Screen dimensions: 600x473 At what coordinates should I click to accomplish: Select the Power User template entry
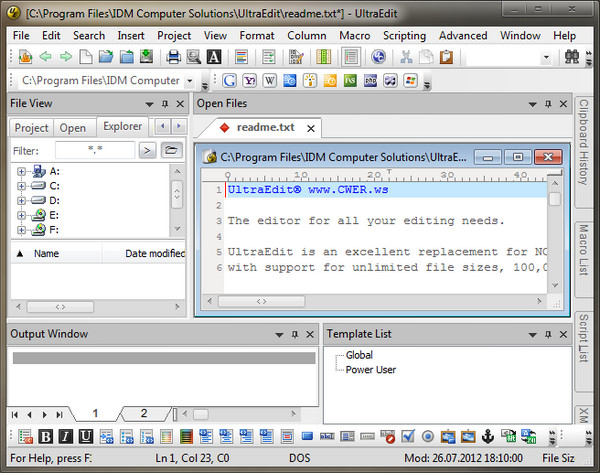[370, 369]
